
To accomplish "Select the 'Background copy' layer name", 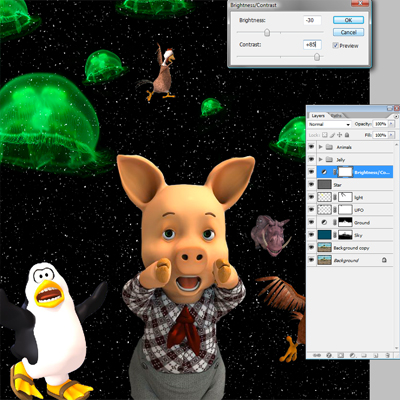I will pyautogui.click(x=351, y=248).
